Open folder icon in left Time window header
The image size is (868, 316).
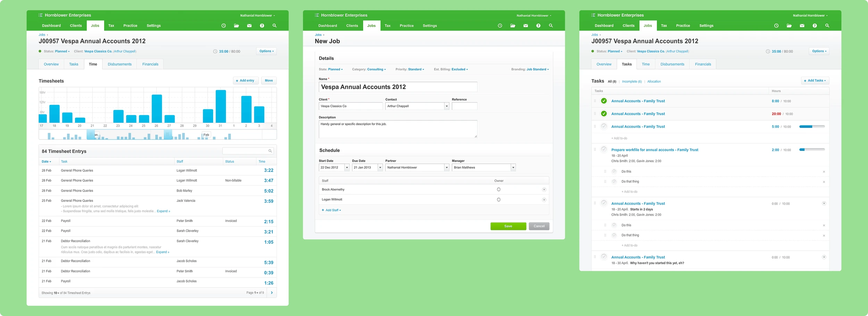(x=236, y=26)
